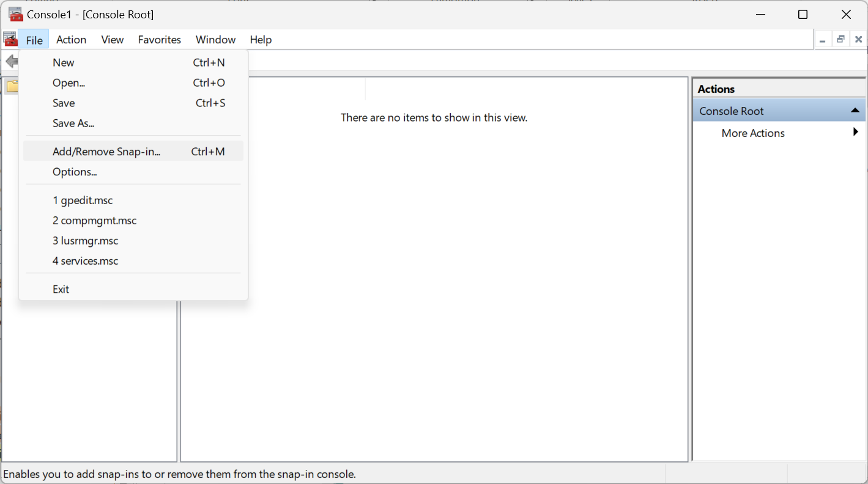Select the Console Root folder icon in tree
Screen dimensions: 868x484
[12, 86]
